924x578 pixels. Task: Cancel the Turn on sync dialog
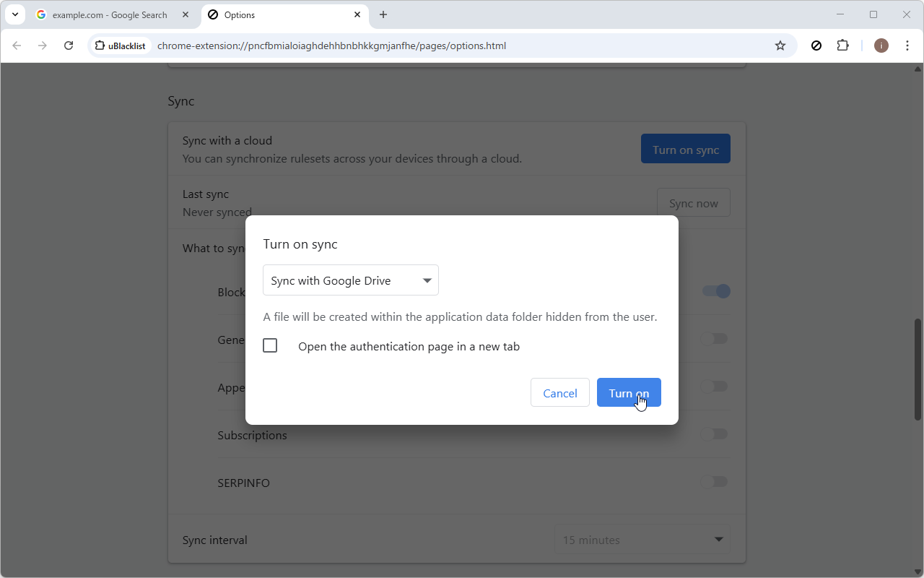click(559, 393)
